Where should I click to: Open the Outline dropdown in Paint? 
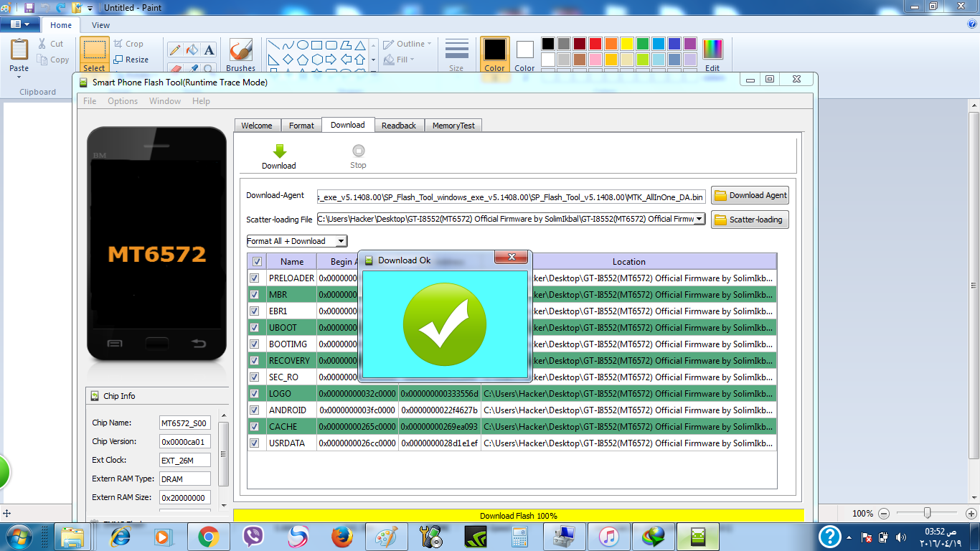click(x=407, y=44)
